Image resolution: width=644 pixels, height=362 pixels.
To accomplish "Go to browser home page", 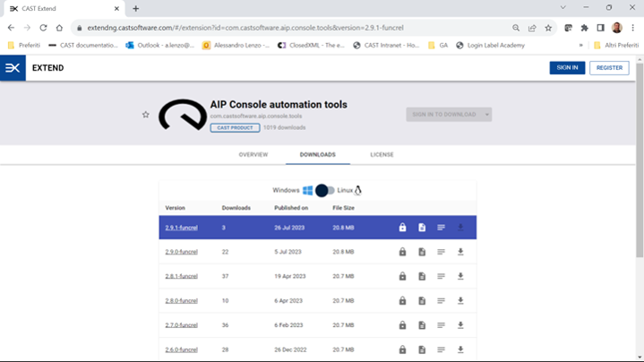I will [59, 28].
